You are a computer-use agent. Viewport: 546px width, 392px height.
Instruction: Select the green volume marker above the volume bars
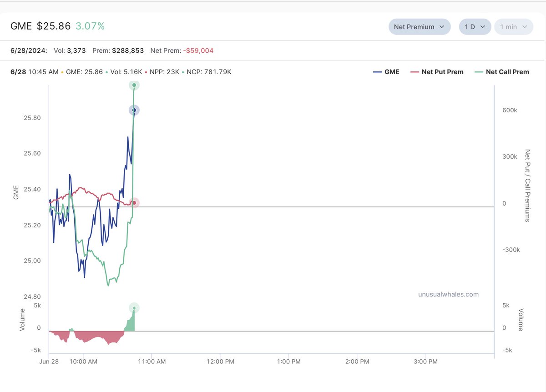tap(134, 308)
